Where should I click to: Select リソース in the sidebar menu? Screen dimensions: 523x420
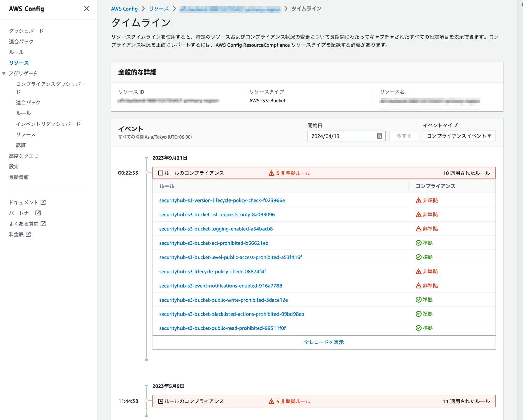point(19,63)
